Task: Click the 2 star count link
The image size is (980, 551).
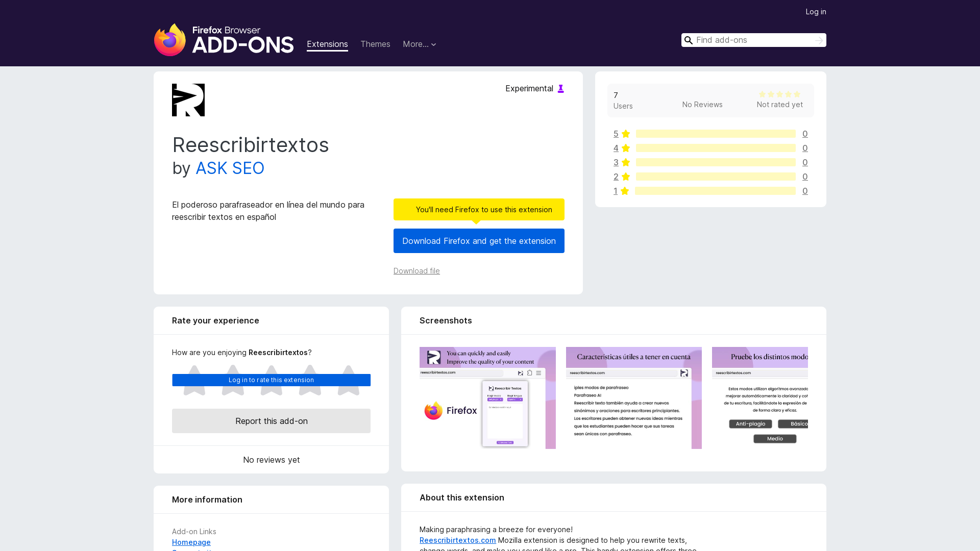Action: (616, 177)
